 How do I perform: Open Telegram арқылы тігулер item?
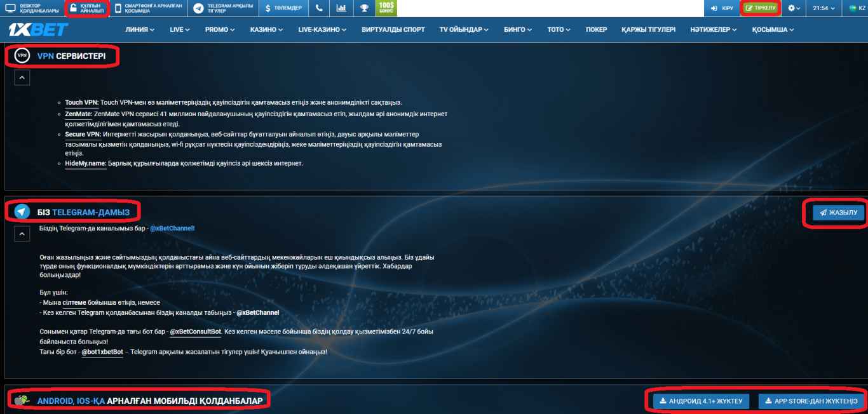point(223,8)
